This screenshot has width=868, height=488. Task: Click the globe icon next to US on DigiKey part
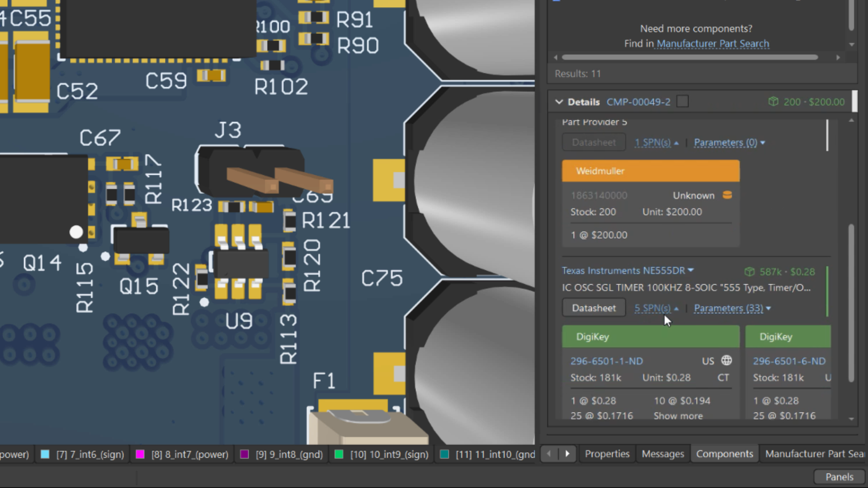tap(726, 361)
